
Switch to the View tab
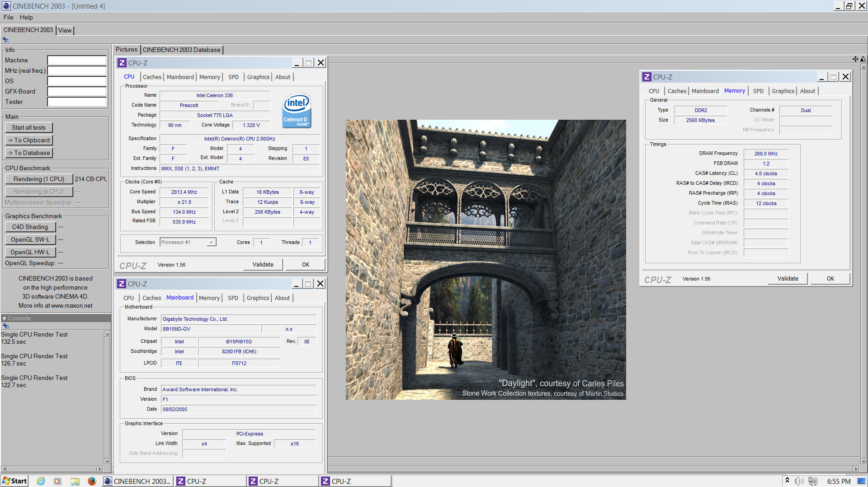point(65,30)
